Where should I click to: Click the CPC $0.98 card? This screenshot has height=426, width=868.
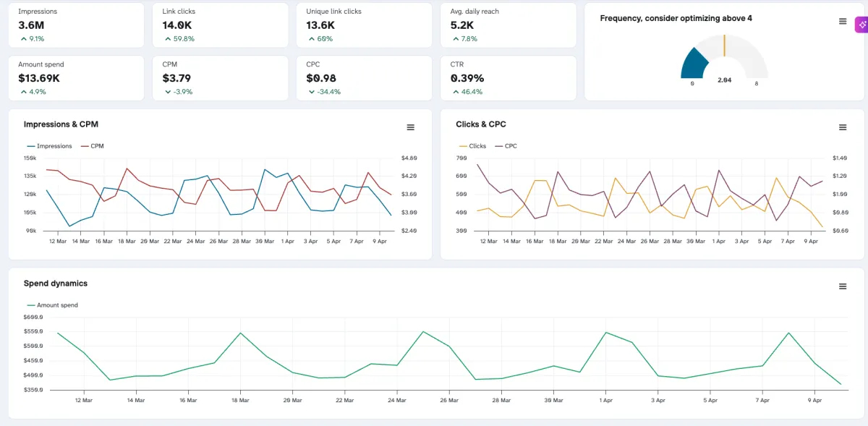pyautogui.click(x=364, y=78)
